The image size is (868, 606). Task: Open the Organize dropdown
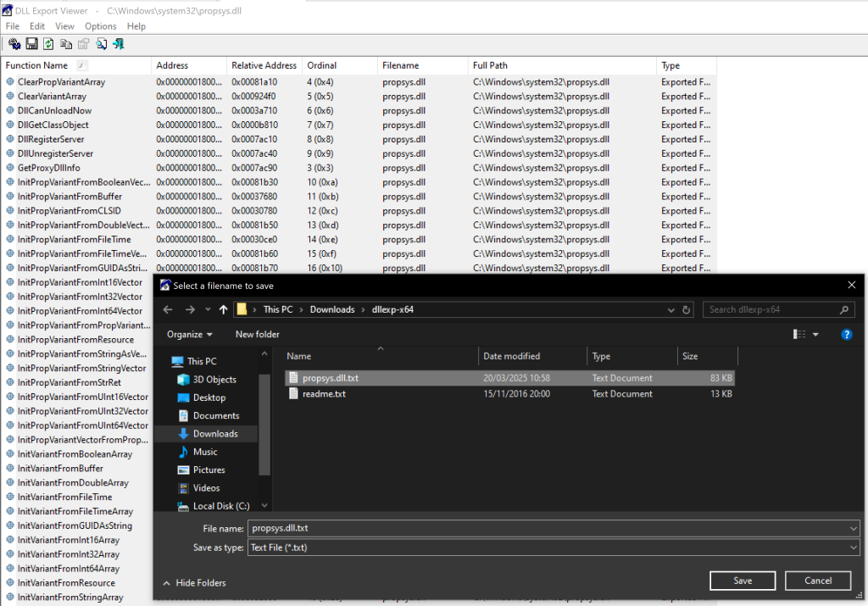(190, 334)
